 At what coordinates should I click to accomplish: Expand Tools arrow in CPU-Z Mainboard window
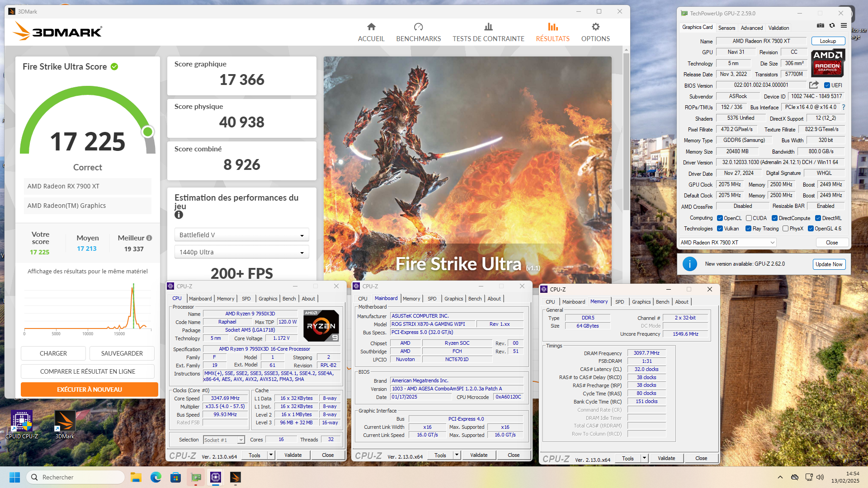tap(457, 455)
